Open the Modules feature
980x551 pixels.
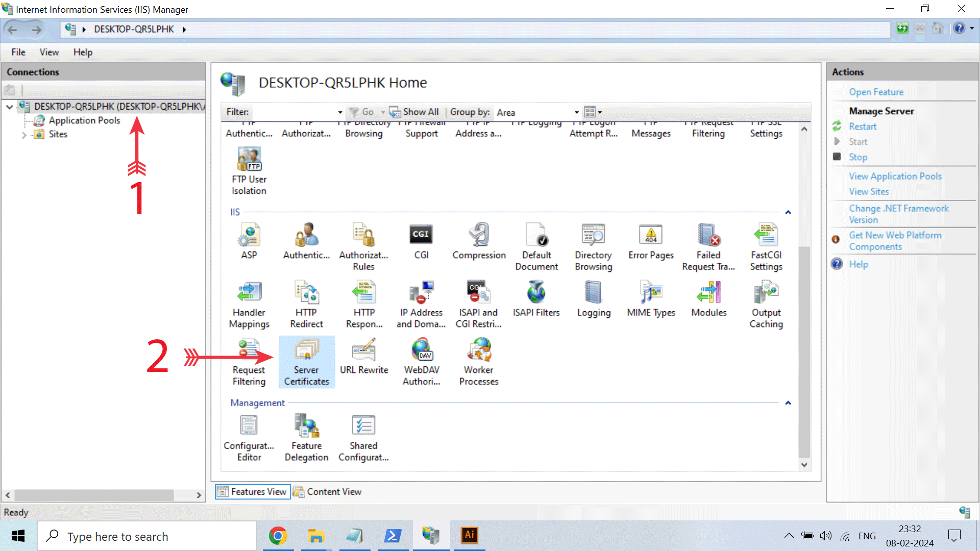click(708, 299)
